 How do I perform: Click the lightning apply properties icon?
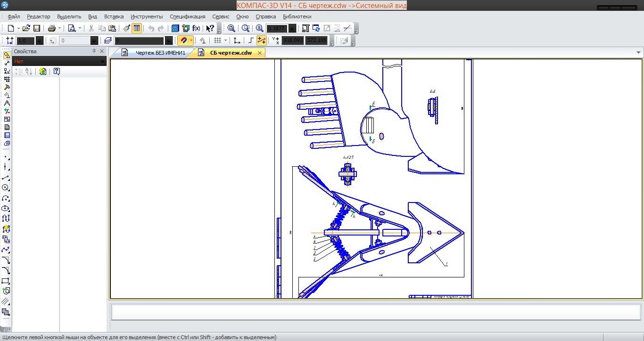[43, 72]
